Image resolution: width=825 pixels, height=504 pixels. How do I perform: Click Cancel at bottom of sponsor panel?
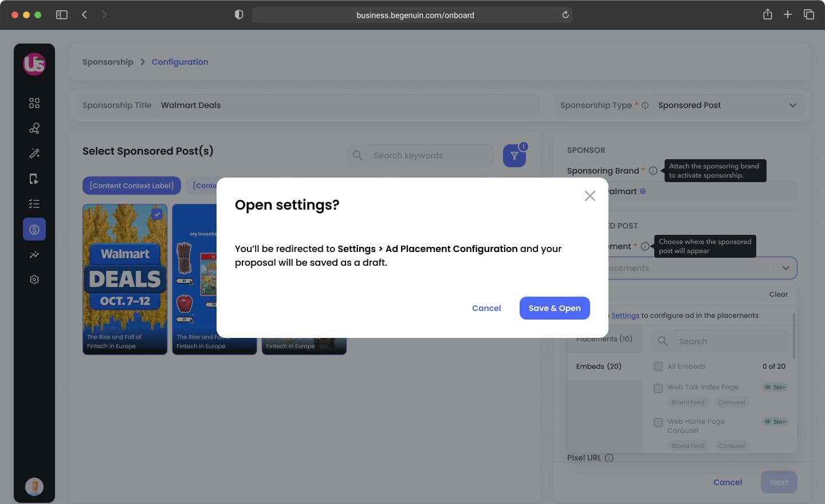tap(728, 482)
